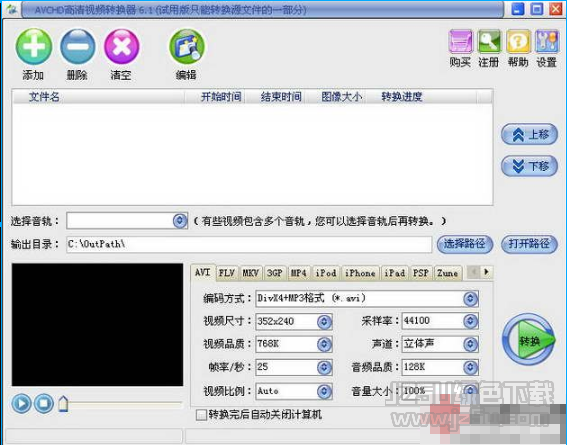Switch to the PSP format tab
The image size is (567, 445).
pyautogui.click(x=421, y=273)
